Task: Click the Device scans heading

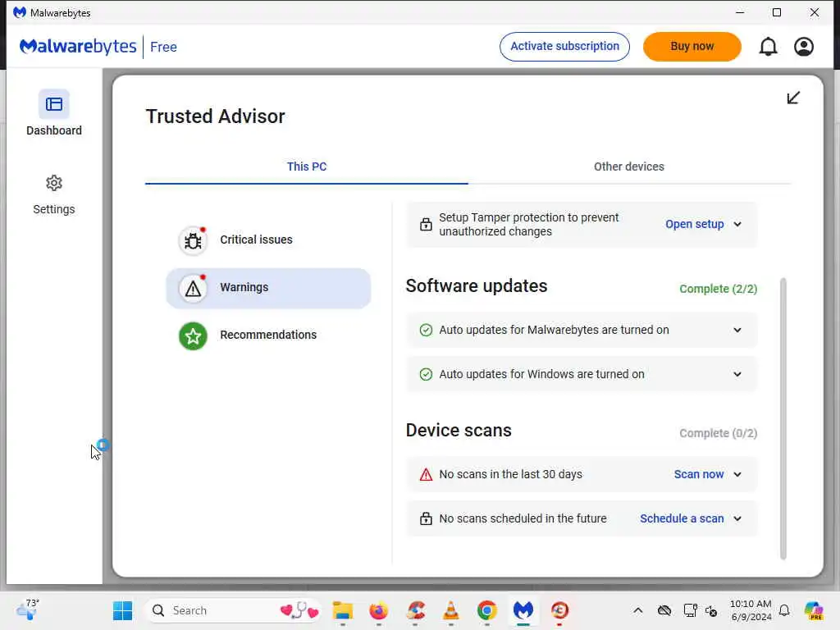Action: coord(459,431)
